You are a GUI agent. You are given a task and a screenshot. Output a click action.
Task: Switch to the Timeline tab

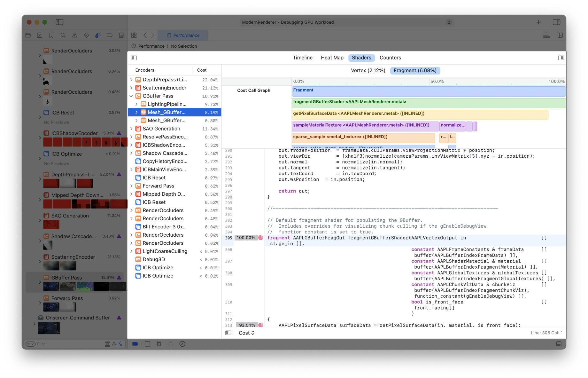point(302,58)
